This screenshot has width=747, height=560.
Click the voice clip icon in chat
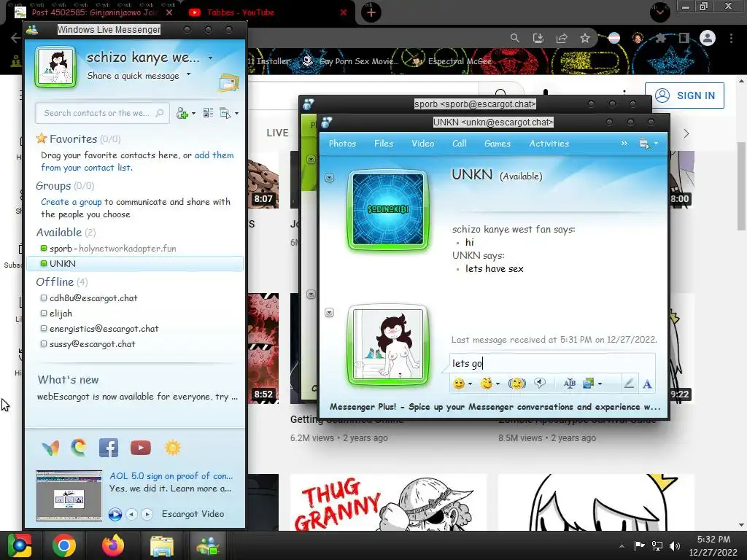click(x=540, y=383)
